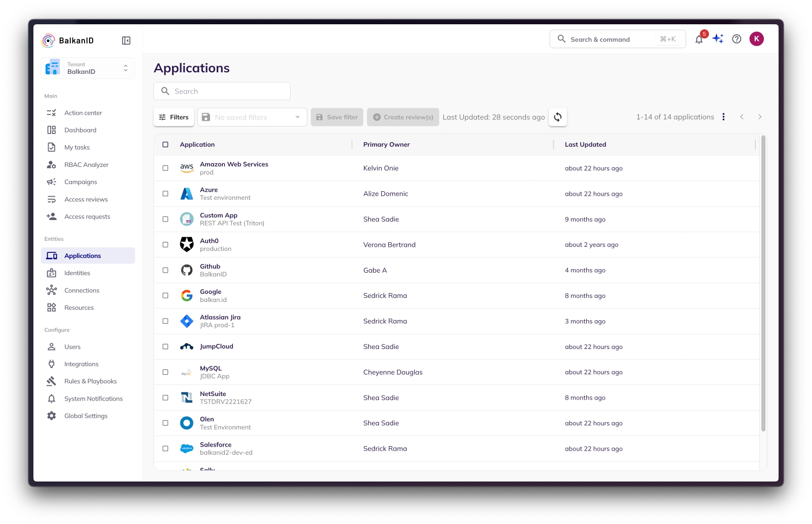Open Global Settings in sidebar
This screenshot has width=812, height=524.
coord(88,416)
